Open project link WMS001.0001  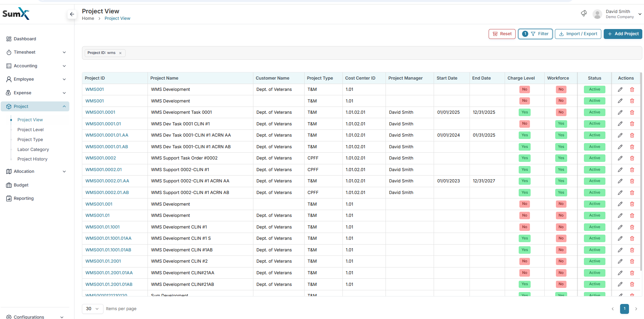[100, 112]
